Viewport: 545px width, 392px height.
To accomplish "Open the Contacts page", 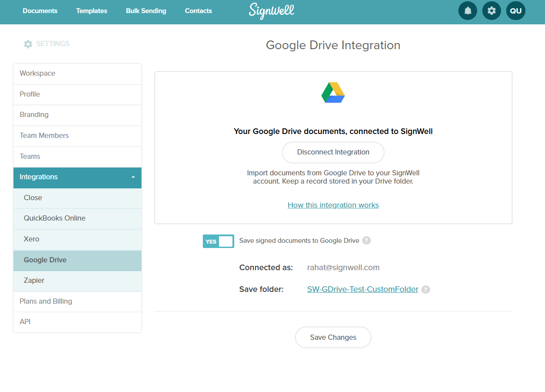I will (x=198, y=11).
